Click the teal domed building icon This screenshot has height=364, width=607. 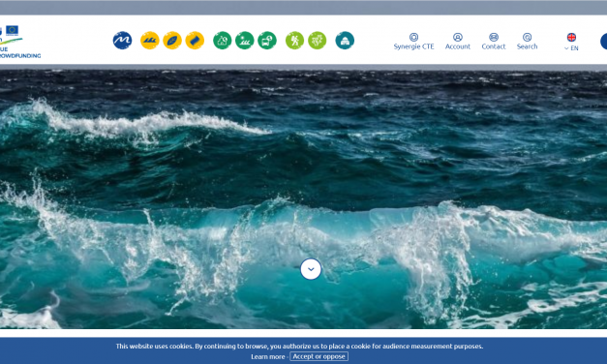[345, 41]
